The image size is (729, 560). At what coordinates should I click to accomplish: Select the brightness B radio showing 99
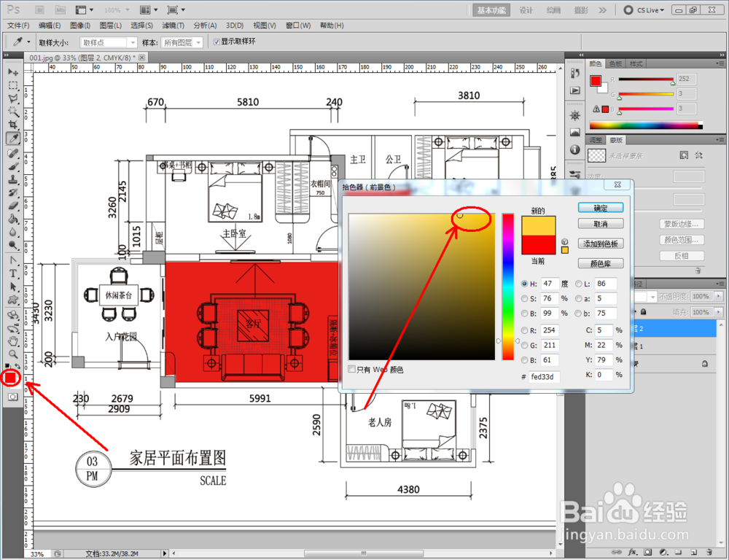point(524,314)
